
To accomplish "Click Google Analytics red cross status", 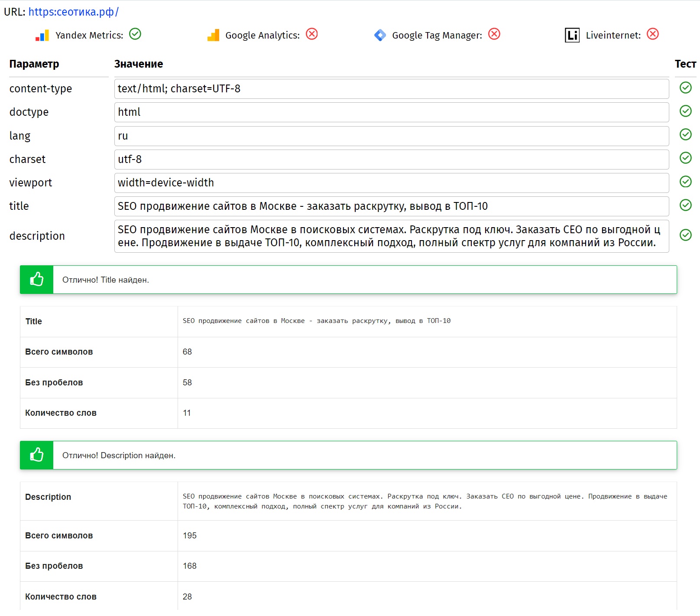I will 312,34.
